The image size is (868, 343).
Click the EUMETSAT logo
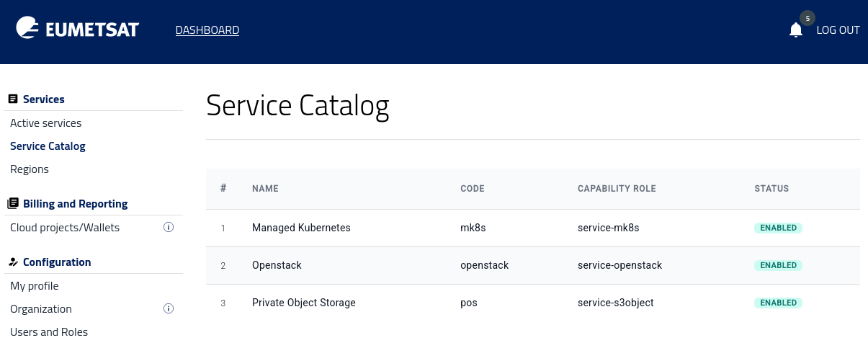78,29
